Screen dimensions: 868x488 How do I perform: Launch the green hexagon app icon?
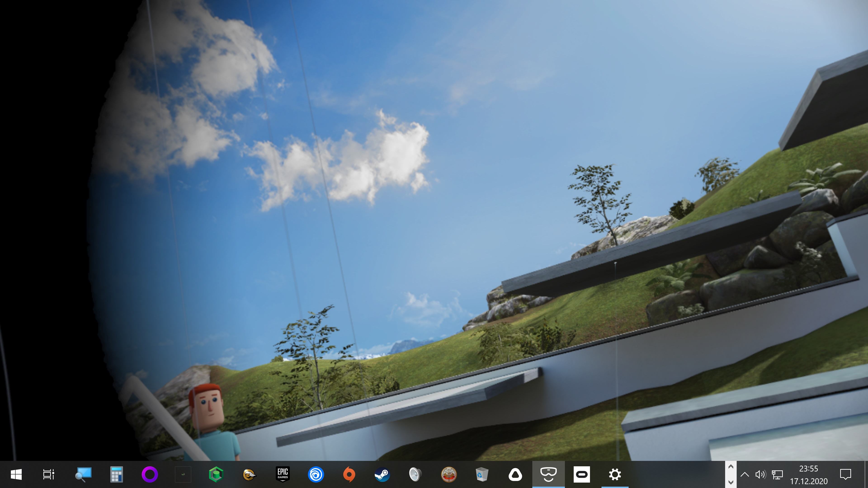tap(216, 474)
